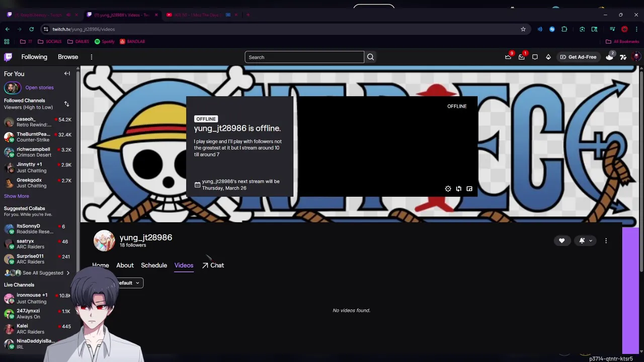This screenshot has height=362, width=644.
Task: Open 247Jynxzi live channel
Action: [38, 314]
